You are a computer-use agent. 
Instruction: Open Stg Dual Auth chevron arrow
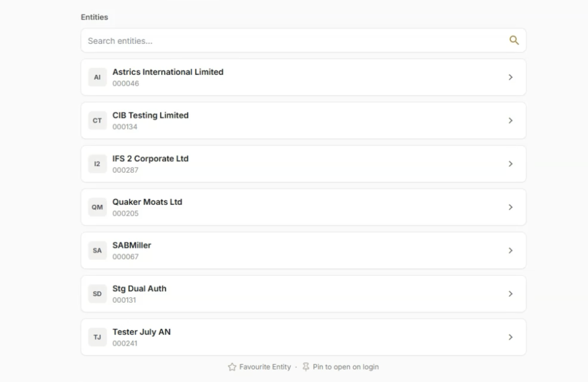pos(511,294)
